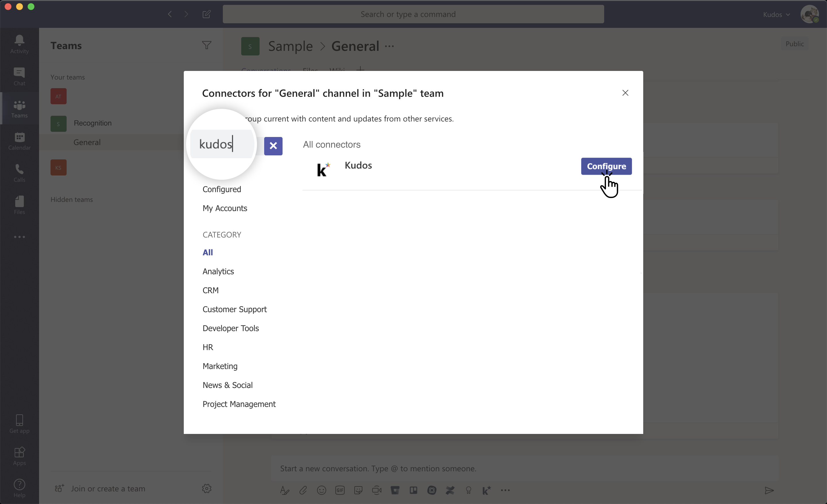The image size is (827, 504).
Task: Click Search or type a command box
Action: click(x=413, y=14)
